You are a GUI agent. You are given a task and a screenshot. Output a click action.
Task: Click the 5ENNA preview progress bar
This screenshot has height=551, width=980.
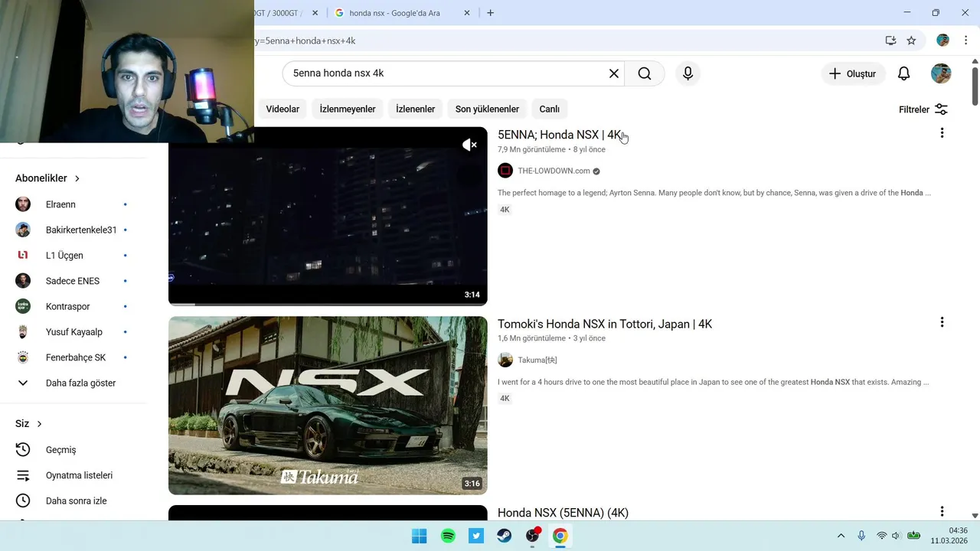pos(328,304)
